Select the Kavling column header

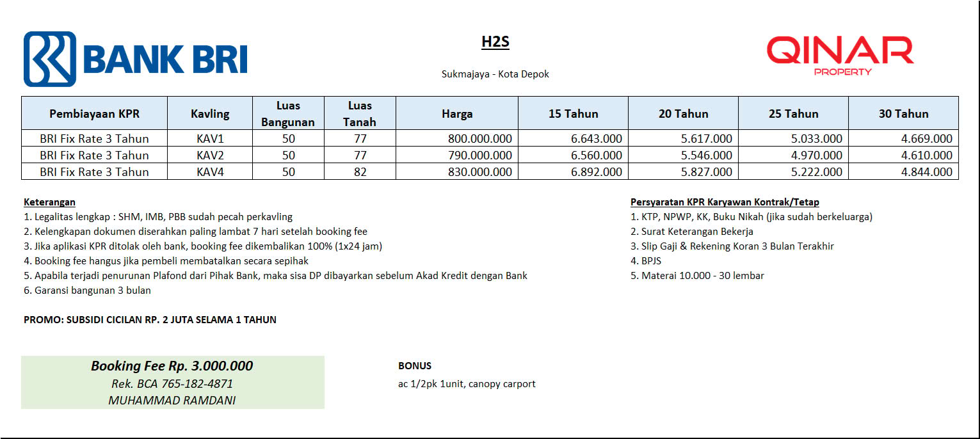[210, 114]
